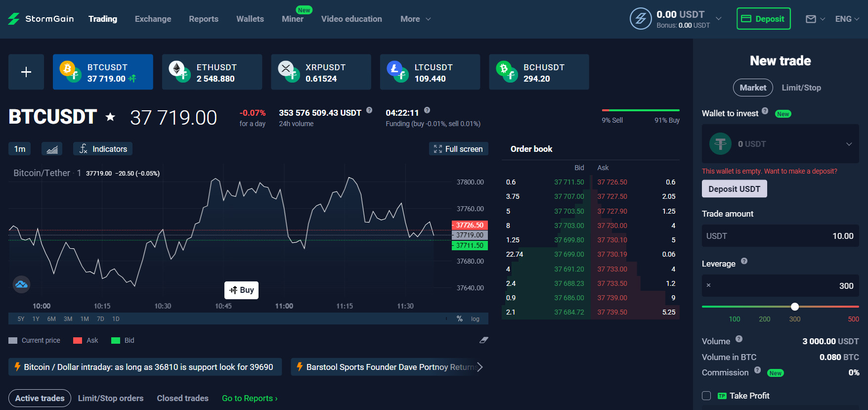Follow the Go to Reports link
The image size is (868, 410).
250,398
